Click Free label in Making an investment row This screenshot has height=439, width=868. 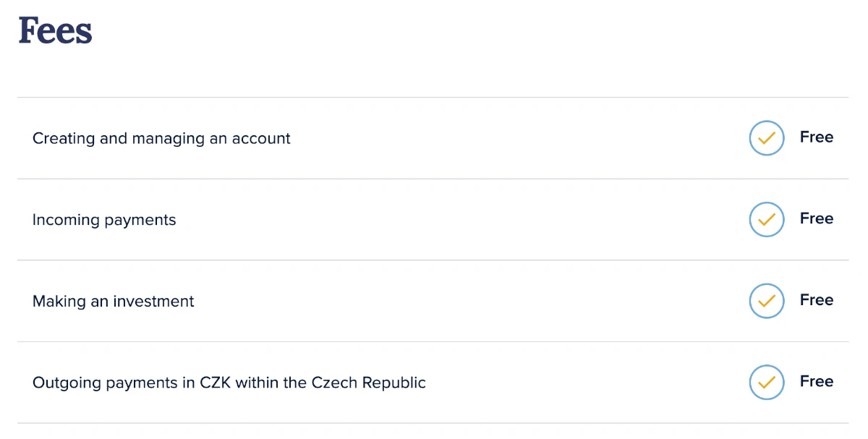(817, 300)
